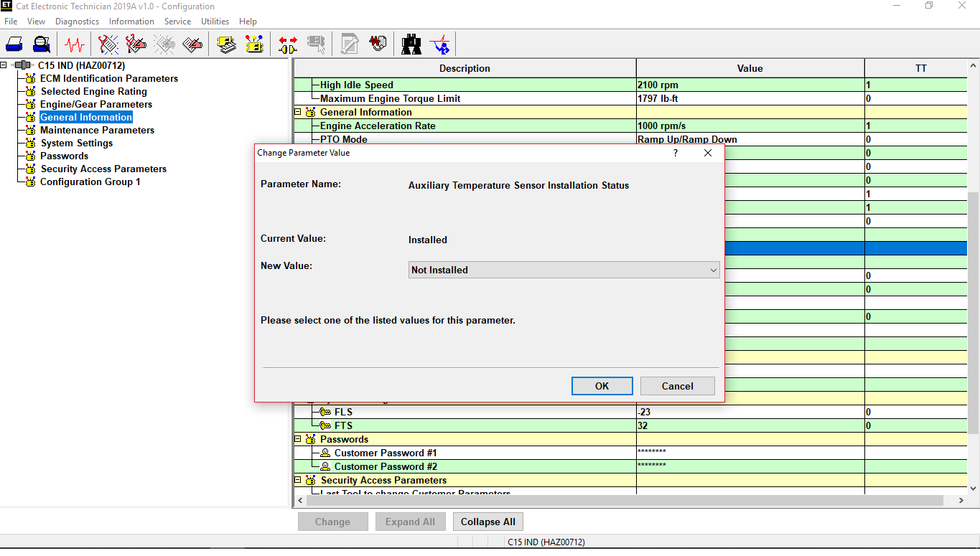
Task: Collapse the Security Access Parameters section
Action: coord(297,480)
